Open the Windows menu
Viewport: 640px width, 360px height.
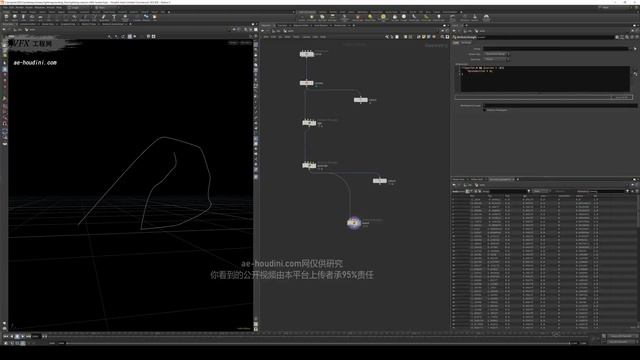[x=40, y=7]
